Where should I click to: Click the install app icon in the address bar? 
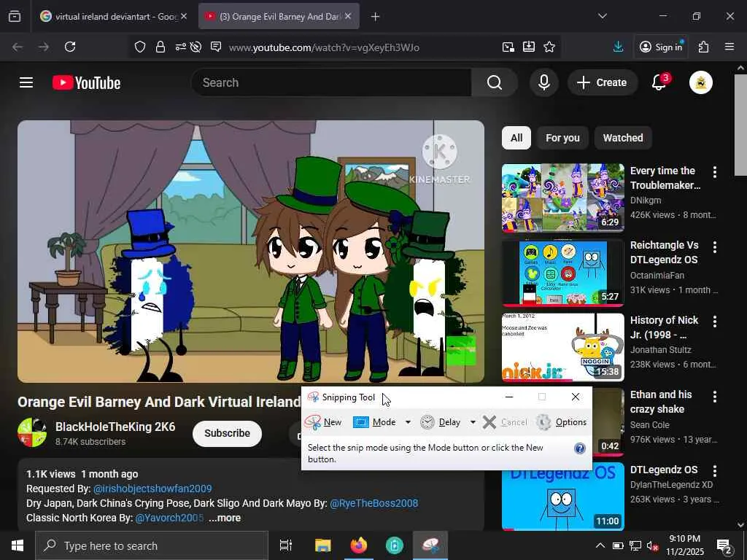pyautogui.click(x=529, y=47)
